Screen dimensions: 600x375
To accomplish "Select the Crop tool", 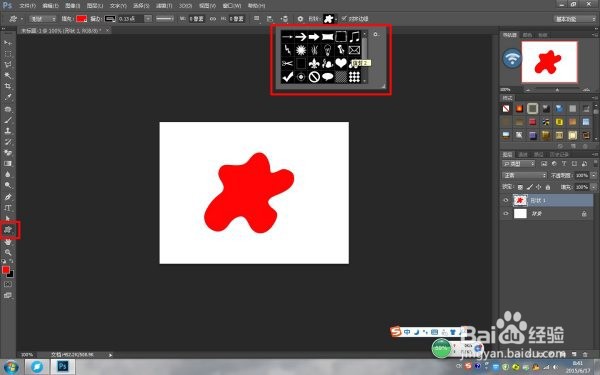I will click(8, 86).
